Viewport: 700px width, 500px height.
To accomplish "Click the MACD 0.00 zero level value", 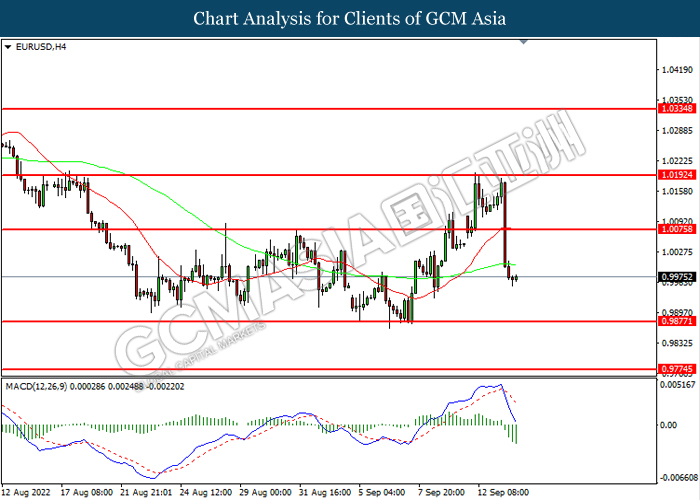I will pyautogui.click(x=668, y=425).
